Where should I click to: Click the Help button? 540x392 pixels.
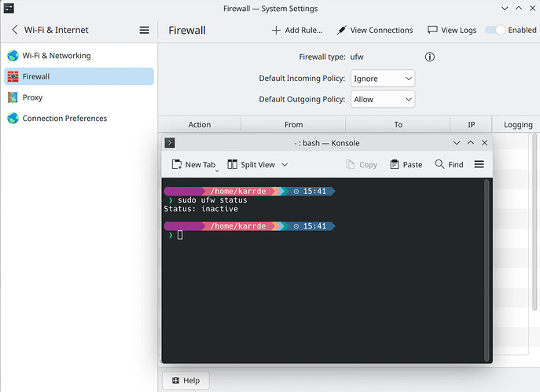(186, 380)
